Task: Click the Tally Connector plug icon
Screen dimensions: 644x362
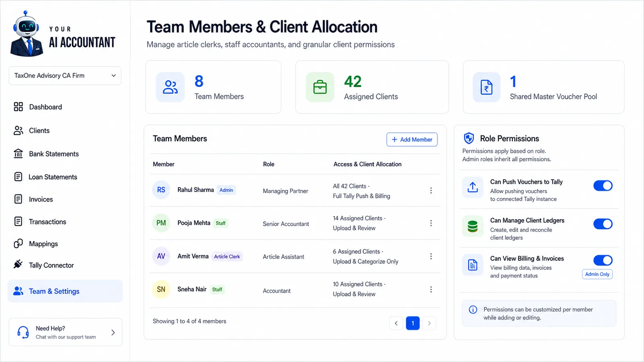Action: [18, 264]
